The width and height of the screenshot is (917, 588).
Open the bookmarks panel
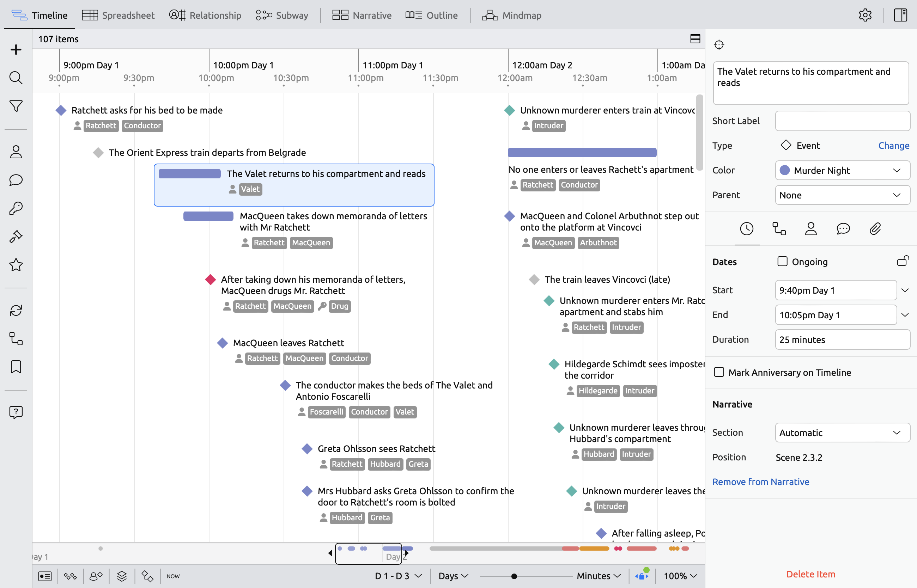point(16,366)
